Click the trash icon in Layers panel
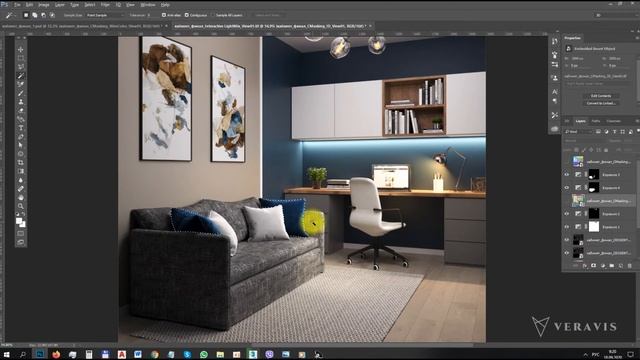Viewport: 640px width, 360px height. click(630, 266)
